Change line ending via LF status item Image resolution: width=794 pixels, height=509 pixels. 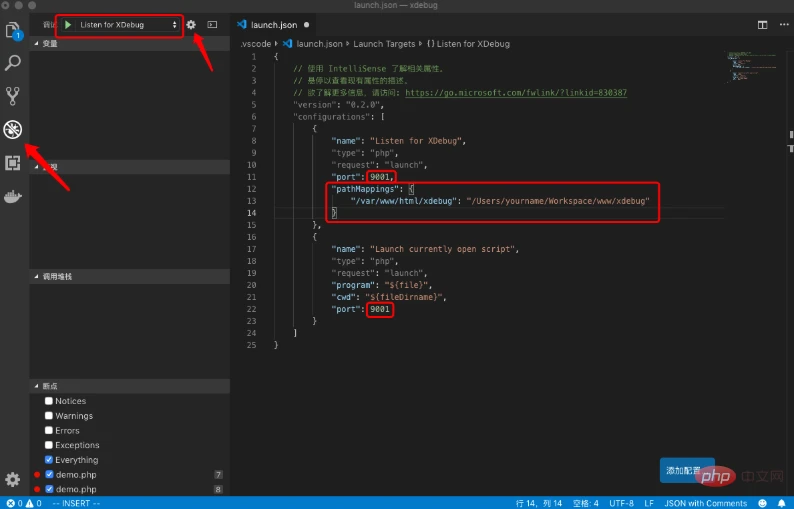649,503
